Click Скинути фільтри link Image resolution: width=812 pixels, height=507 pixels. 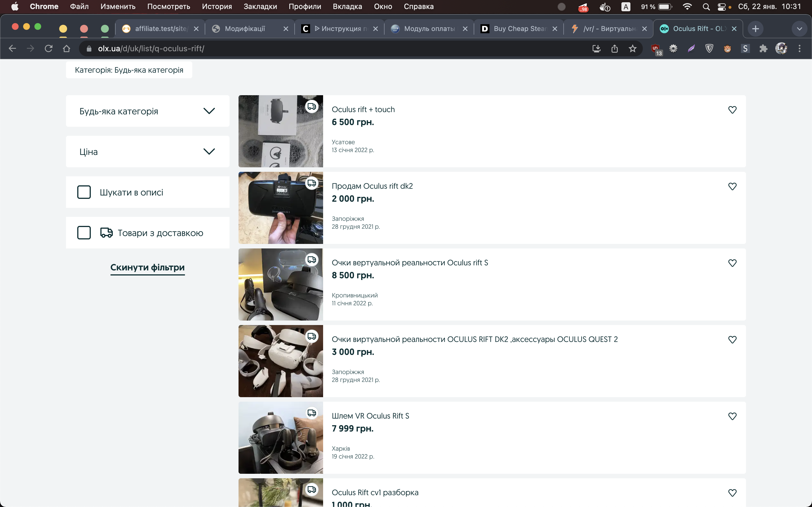(148, 267)
